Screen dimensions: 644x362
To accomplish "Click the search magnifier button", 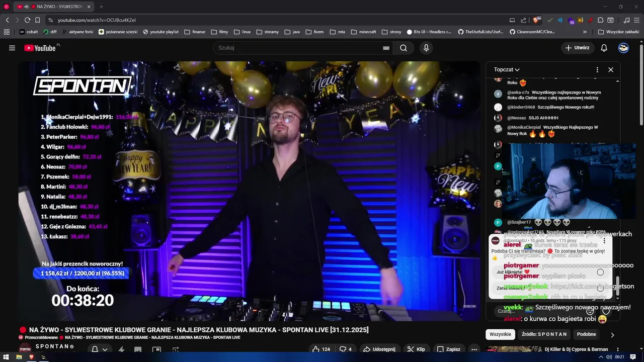I will tap(404, 48).
